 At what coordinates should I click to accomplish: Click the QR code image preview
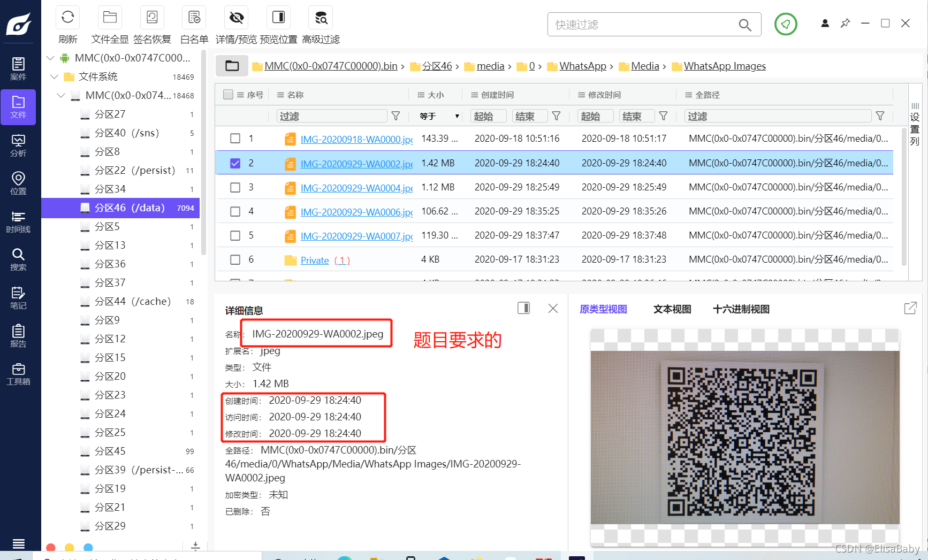(x=744, y=437)
